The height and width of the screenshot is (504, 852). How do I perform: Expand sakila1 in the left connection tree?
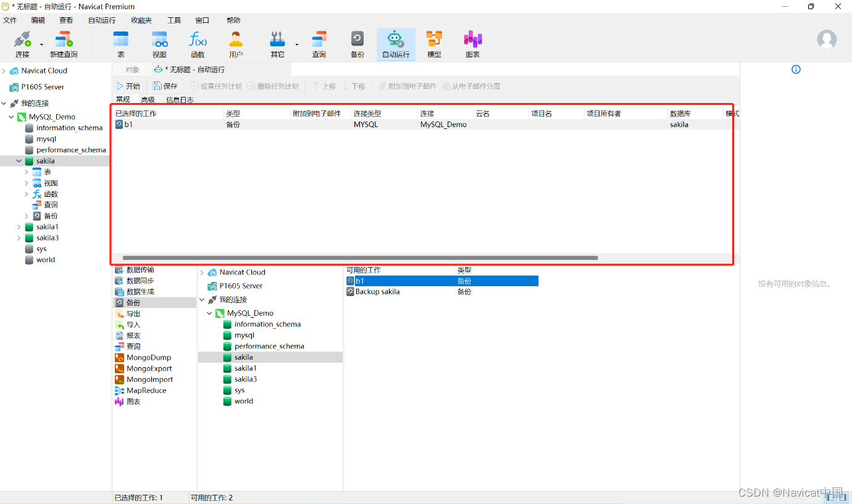click(19, 227)
